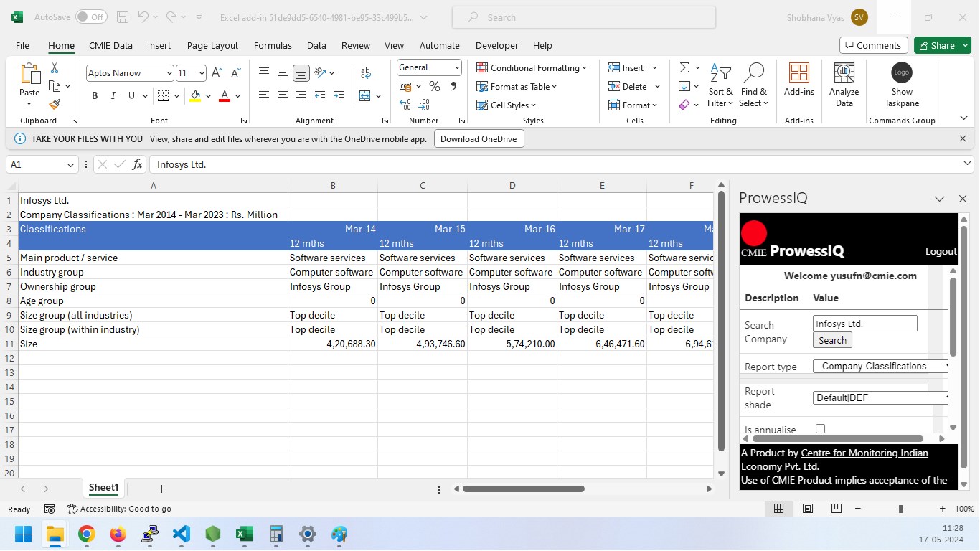Click the Orientation text rotation icon
980x551 pixels.
click(x=321, y=73)
